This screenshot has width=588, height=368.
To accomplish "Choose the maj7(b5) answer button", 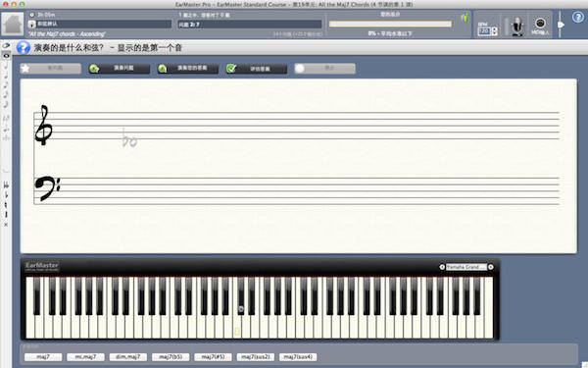I will (x=171, y=357).
